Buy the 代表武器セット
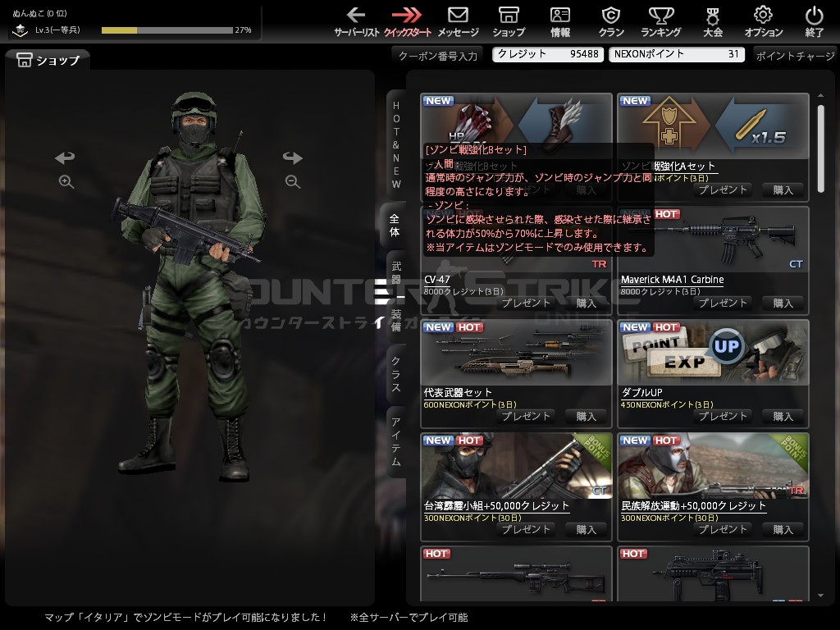 coord(586,416)
